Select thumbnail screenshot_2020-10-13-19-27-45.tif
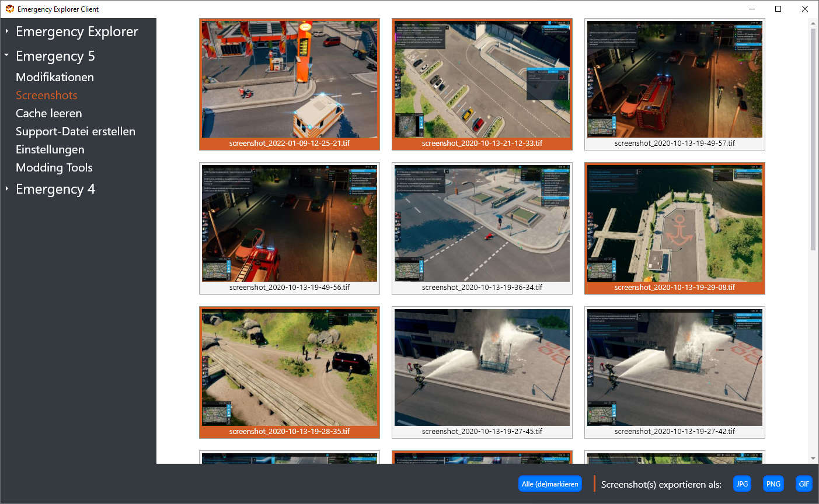 (x=482, y=372)
